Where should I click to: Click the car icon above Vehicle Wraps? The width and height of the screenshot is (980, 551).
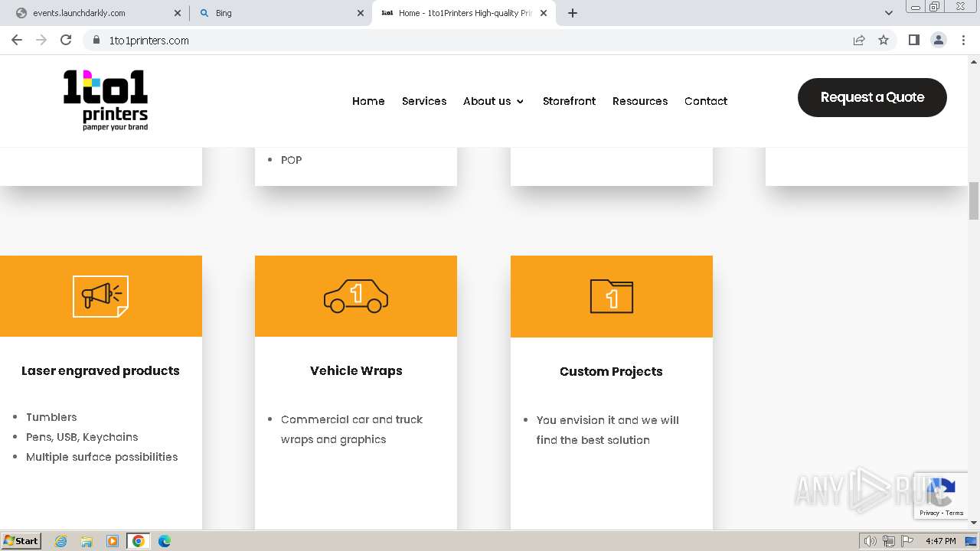point(356,296)
